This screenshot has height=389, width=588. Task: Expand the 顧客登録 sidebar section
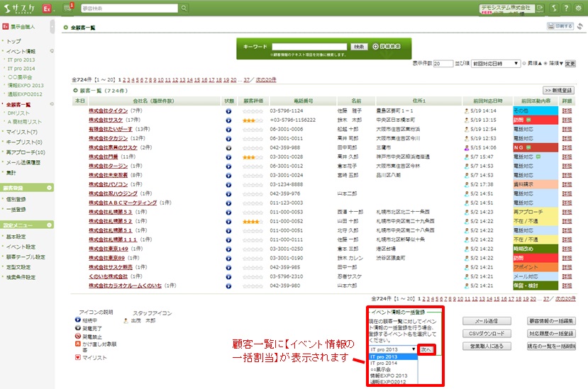49,188
